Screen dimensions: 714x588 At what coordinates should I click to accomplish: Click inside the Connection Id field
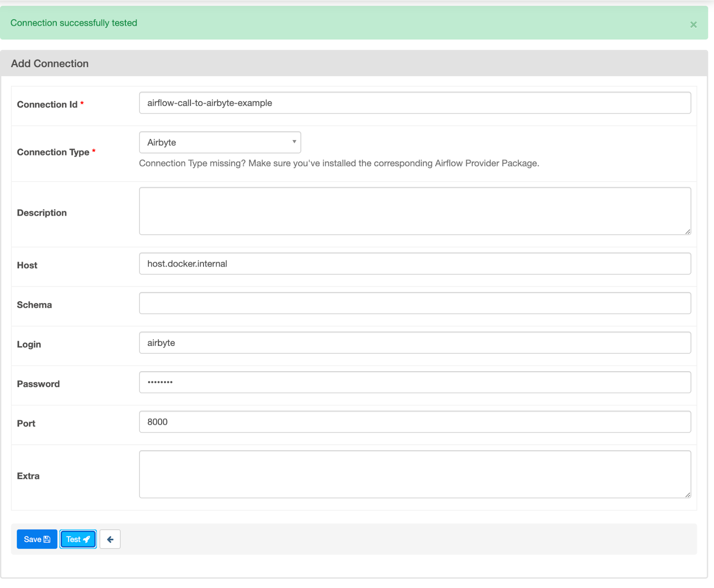click(x=415, y=103)
